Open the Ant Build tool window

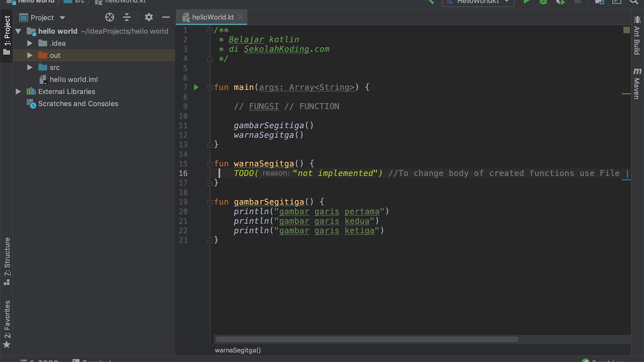click(637, 36)
